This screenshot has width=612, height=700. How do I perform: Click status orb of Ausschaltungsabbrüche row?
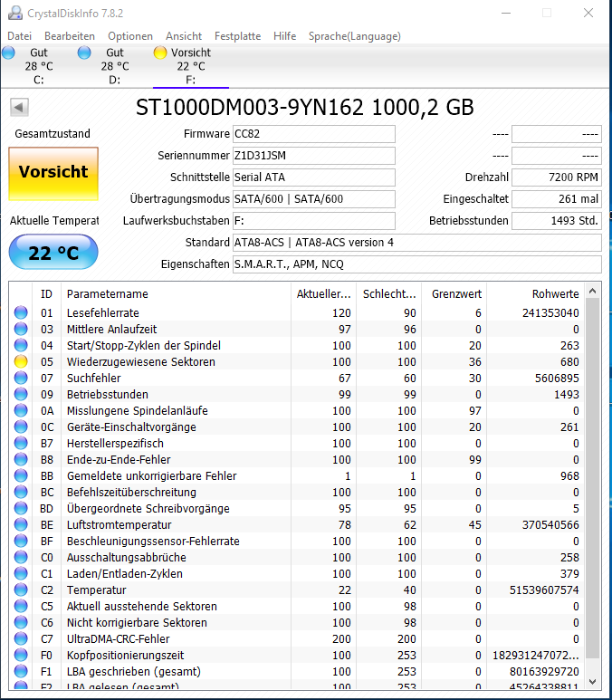tap(21, 557)
